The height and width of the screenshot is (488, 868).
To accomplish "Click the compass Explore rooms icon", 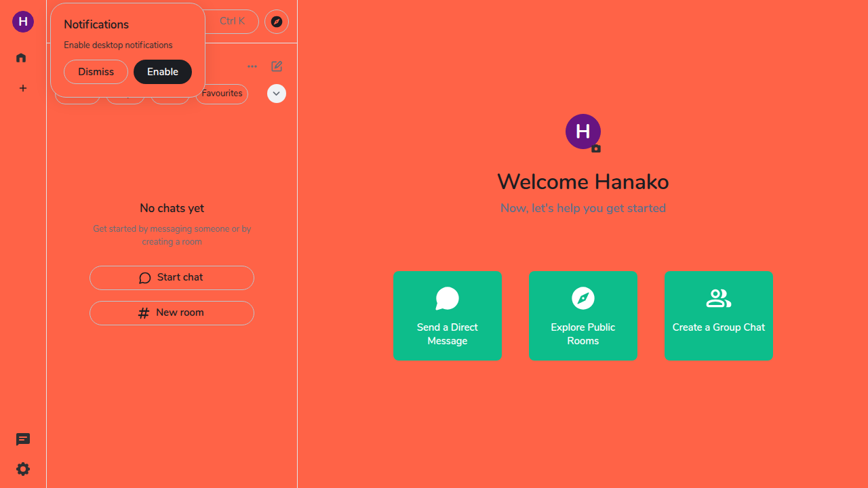I will point(277,22).
